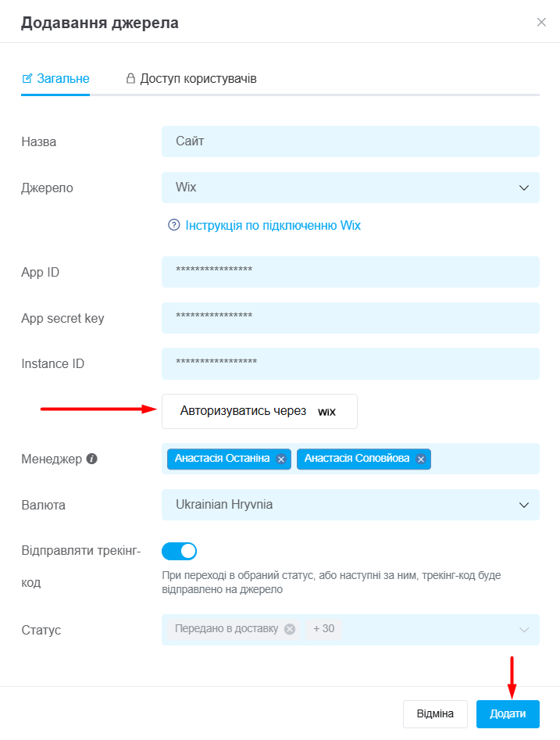The image size is (560, 740).
Task: Click into the Назва input field
Action: (350, 141)
